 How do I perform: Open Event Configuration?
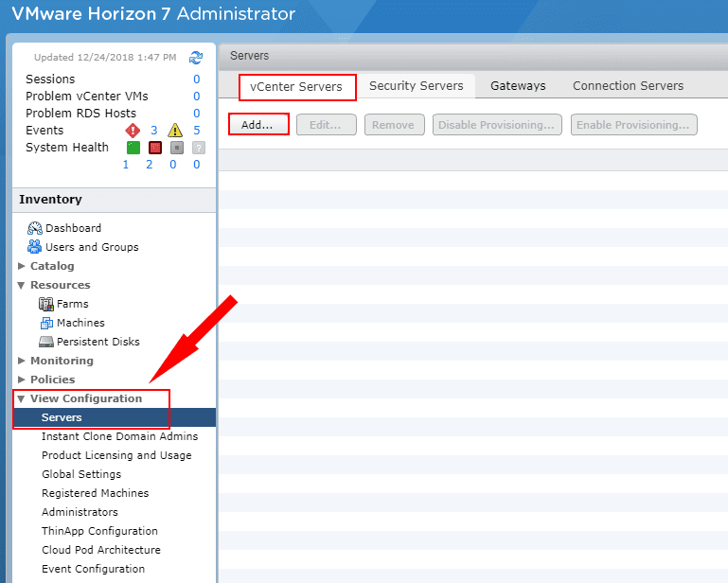click(x=94, y=569)
